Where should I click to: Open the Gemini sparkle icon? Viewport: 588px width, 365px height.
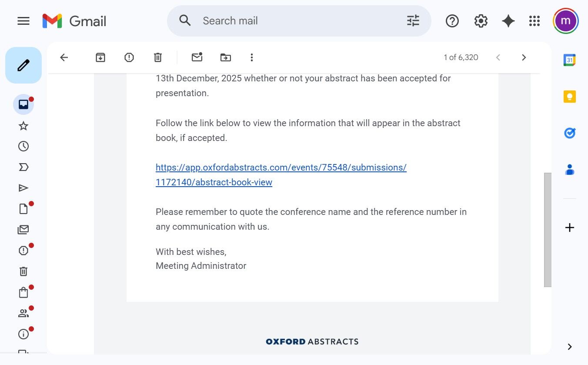tap(508, 21)
